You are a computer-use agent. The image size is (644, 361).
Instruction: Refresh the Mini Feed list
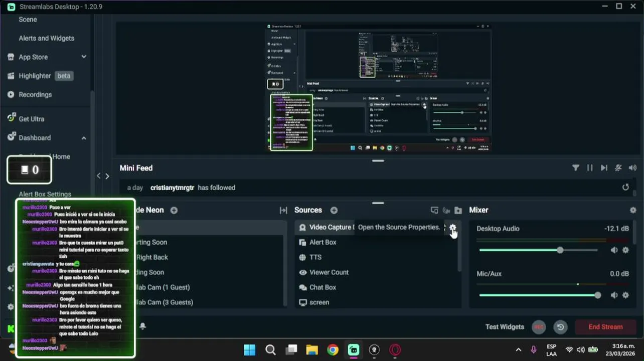click(625, 187)
